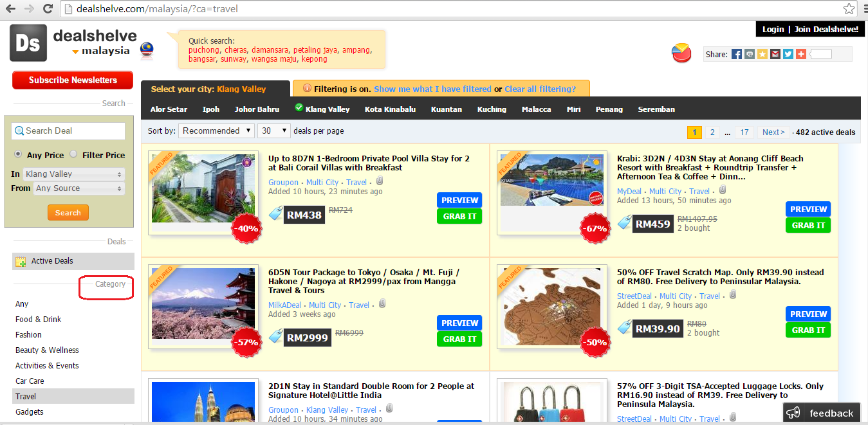Choose Kota Kinabalu city
This screenshot has width=868, height=425.
tap(390, 109)
